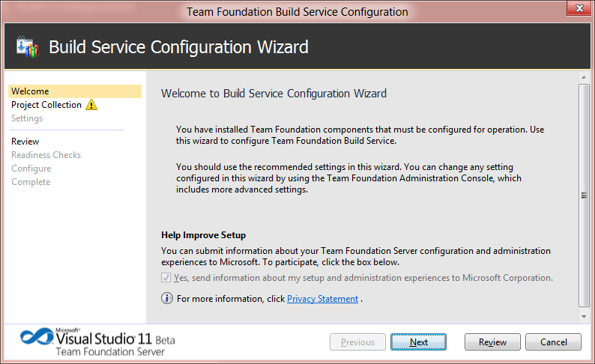Click the Review button at bottom
Viewport: 595px width, 364px height.
pyautogui.click(x=493, y=342)
